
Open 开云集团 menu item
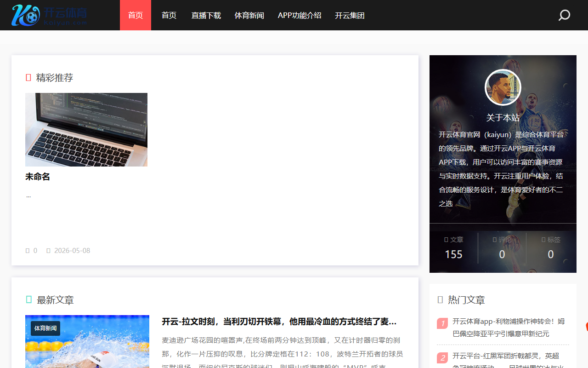click(350, 15)
